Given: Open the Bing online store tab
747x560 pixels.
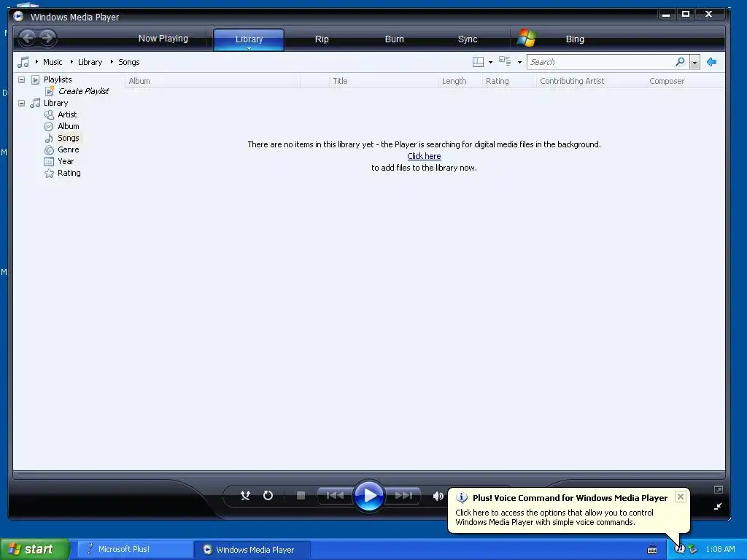Looking at the screenshot, I should 575,39.
